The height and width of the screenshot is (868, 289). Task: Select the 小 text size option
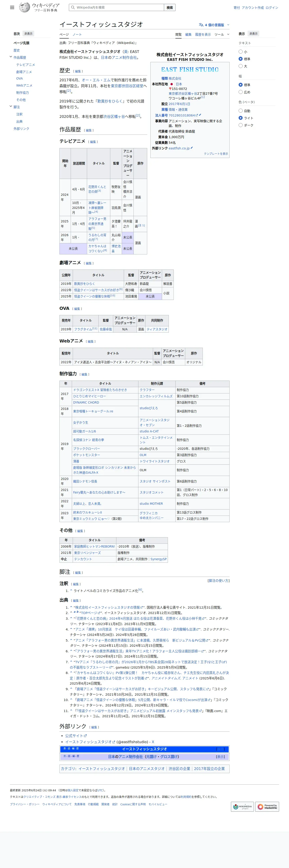pyautogui.click(x=241, y=52)
